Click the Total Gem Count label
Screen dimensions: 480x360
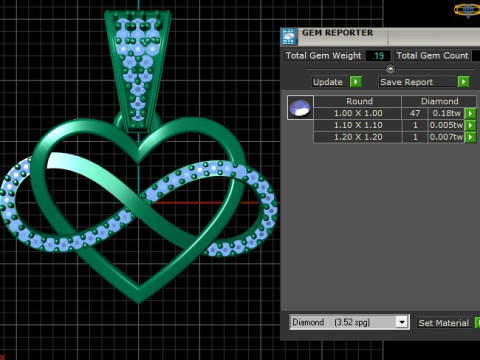432,55
